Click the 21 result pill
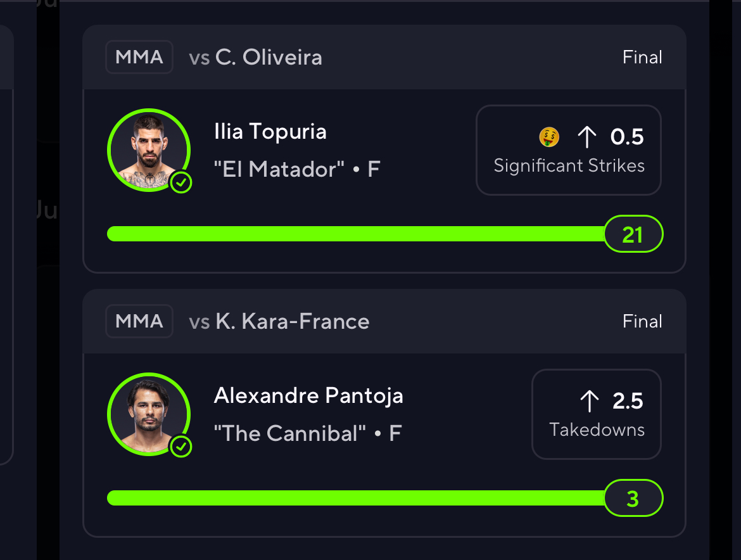This screenshot has height=560, width=741. (x=634, y=234)
